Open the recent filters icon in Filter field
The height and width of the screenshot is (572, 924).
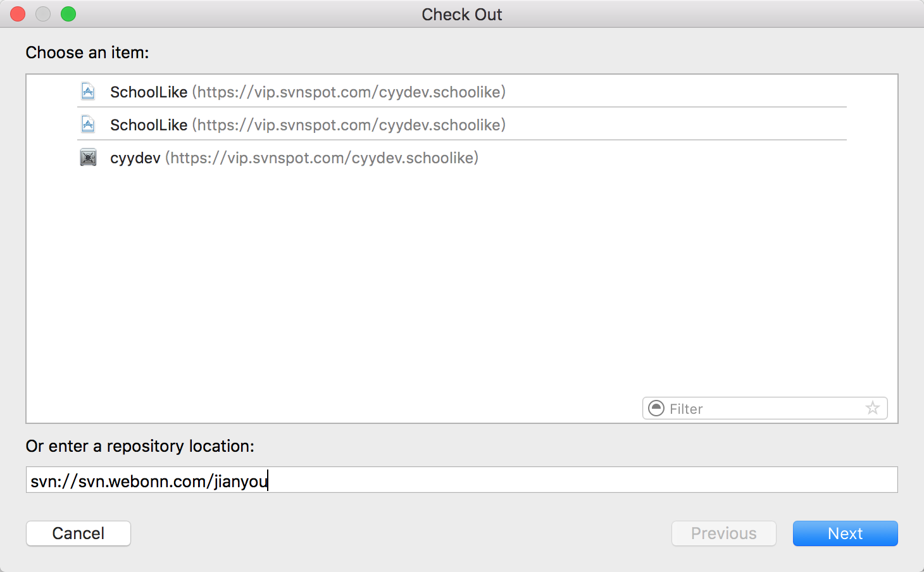pos(657,409)
